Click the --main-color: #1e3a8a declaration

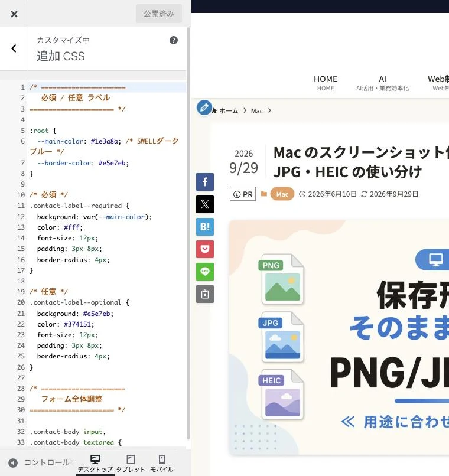[79, 142]
